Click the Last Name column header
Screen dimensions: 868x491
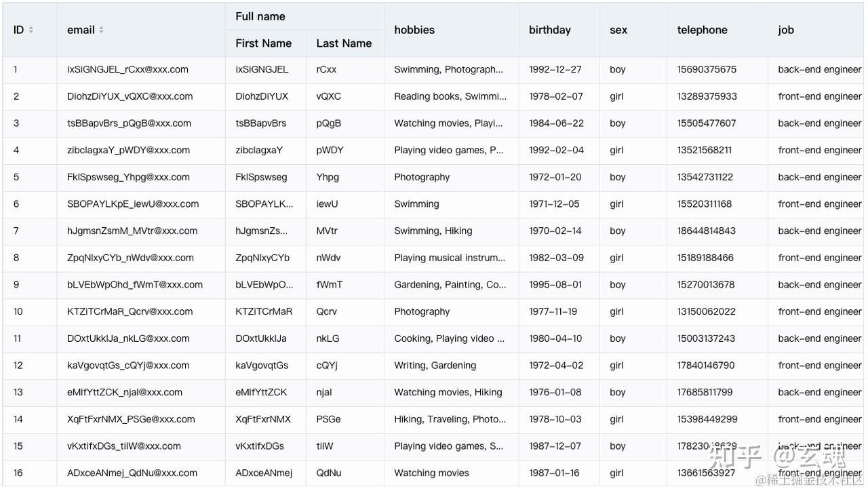tap(344, 43)
